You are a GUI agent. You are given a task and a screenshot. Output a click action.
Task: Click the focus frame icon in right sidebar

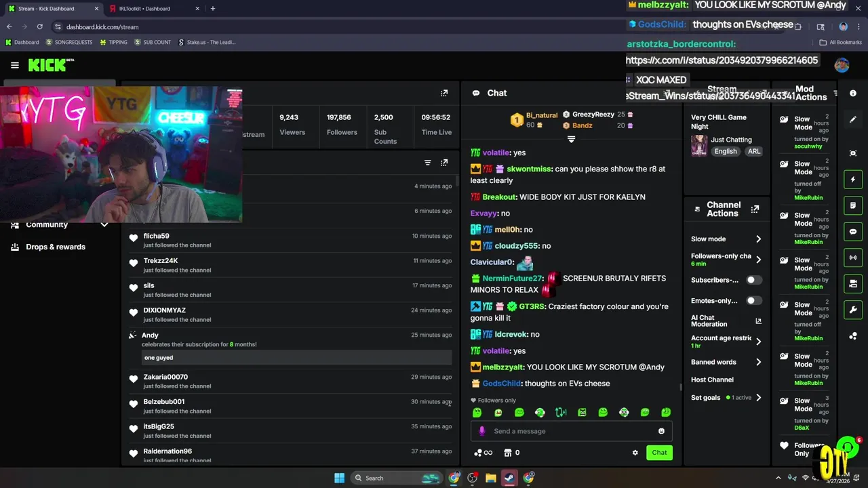pos(853,153)
